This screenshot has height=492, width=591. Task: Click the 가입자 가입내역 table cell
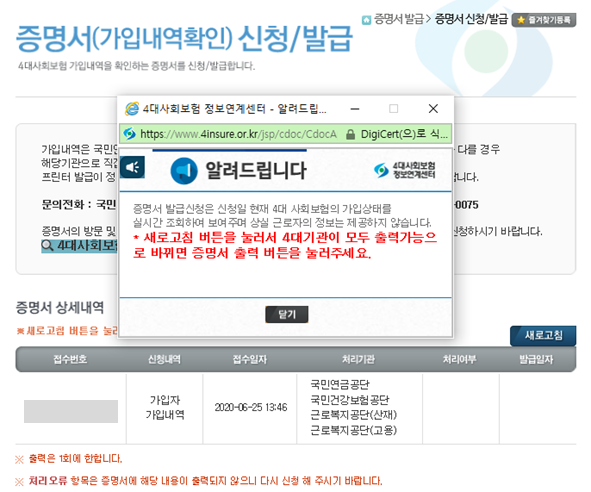[165, 408]
